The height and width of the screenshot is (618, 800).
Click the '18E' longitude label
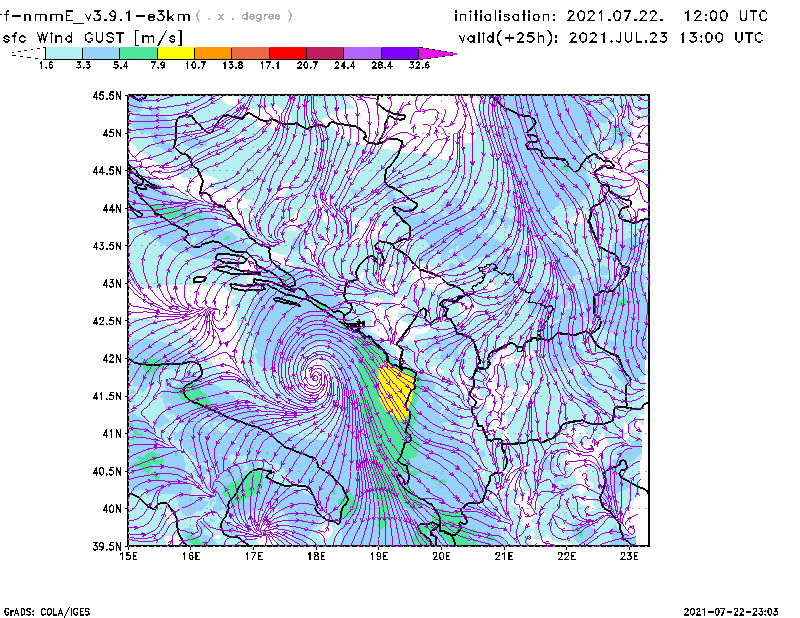tap(316, 556)
